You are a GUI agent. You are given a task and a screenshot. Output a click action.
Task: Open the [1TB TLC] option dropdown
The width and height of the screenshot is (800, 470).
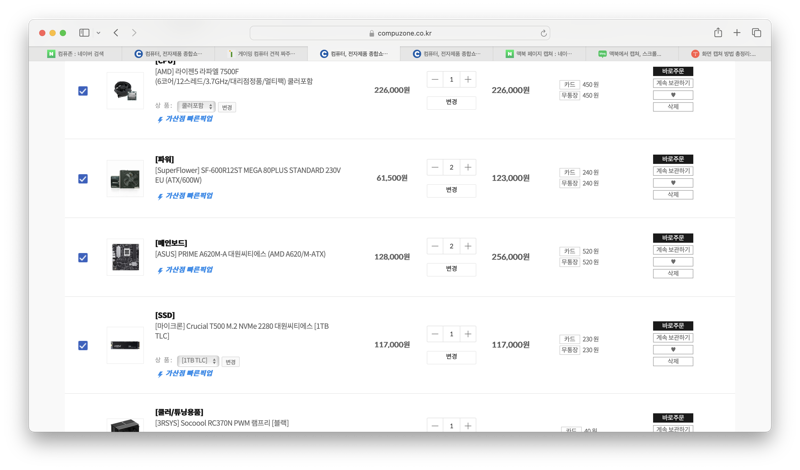(x=198, y=361)
